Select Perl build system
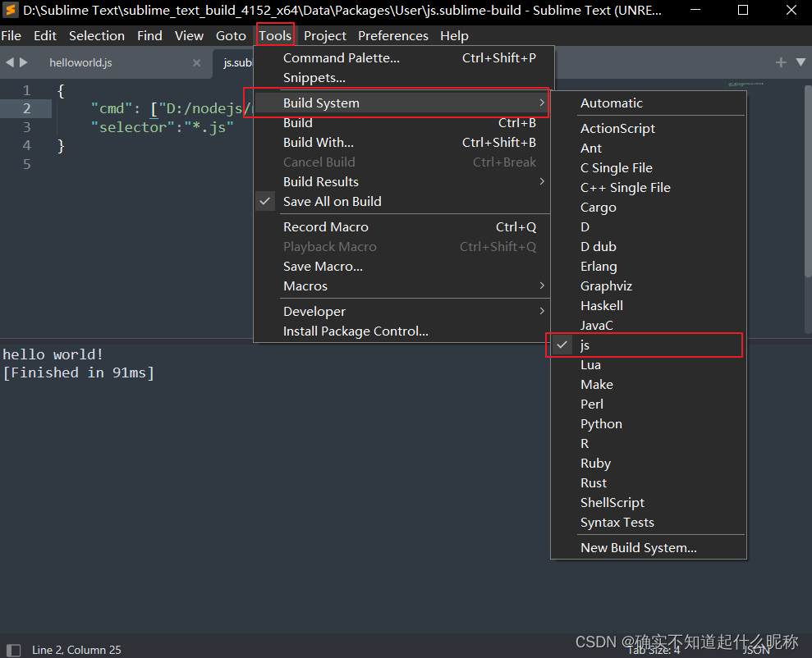812x658 pixels. (x=649, y=404)
